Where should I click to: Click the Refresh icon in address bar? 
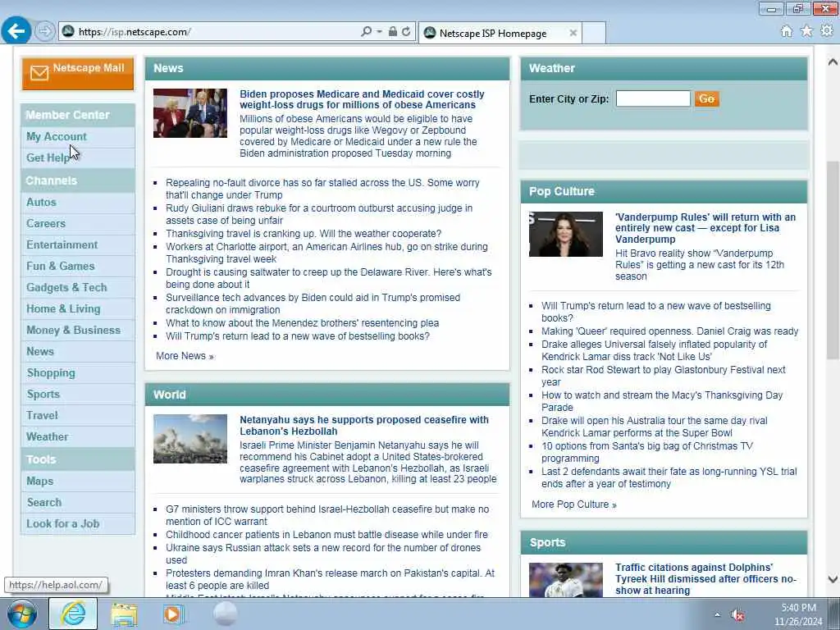[x=406, y=32]
